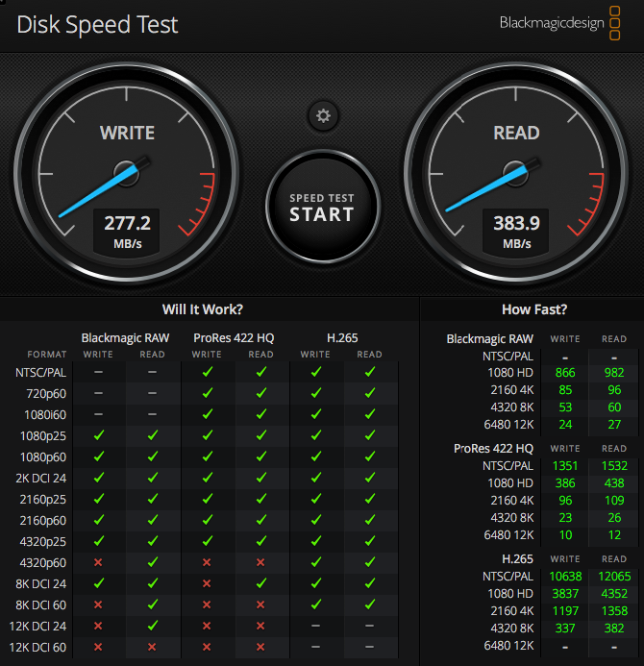Screen dimensions: 644x666
Task: Select ProRes 422 HQ NTSC/PAL write value 1351
Action: click(x=565, y=466)
